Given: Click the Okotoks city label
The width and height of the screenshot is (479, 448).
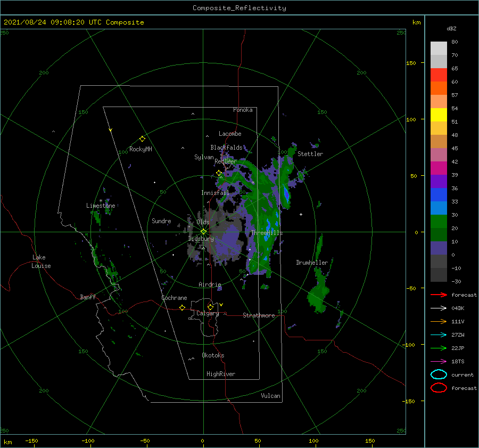Looking at the screenshot, I should click(213, 355).
